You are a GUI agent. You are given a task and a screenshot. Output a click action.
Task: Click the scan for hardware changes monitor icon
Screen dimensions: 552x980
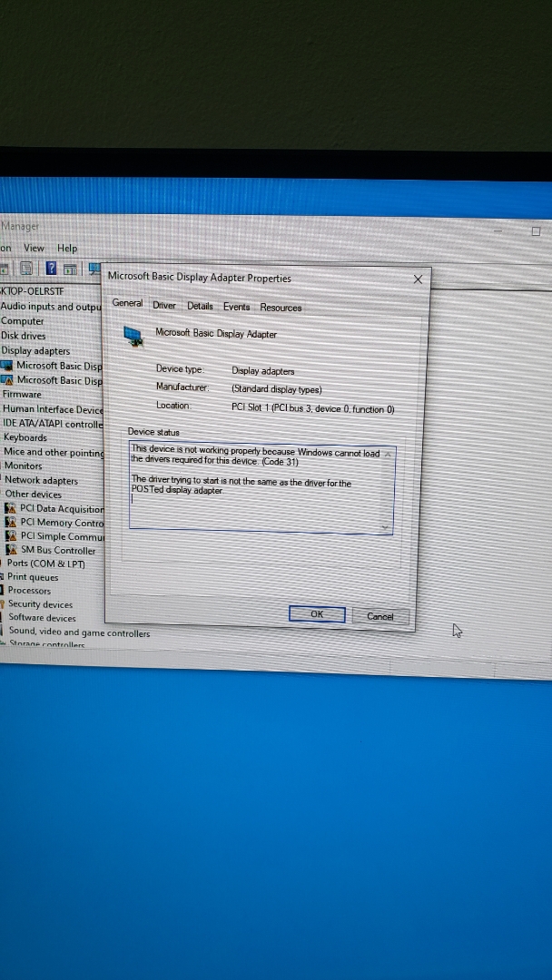click(95, 269)
